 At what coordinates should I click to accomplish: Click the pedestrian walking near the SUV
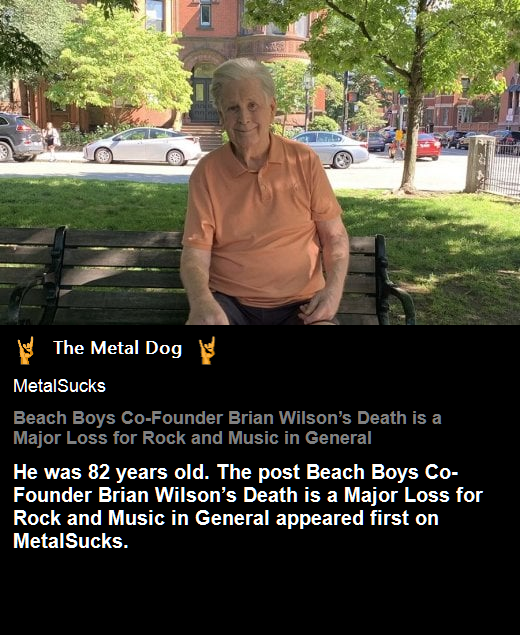[x=51, y=141]
